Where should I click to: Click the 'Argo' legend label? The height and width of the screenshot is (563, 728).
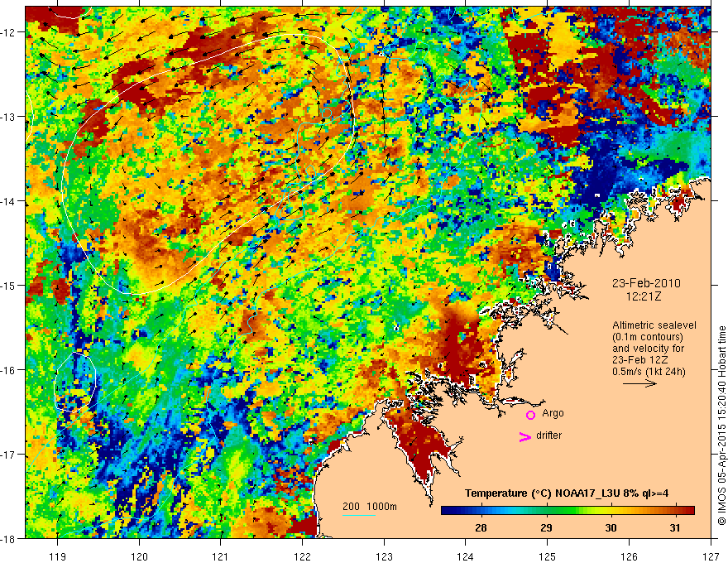click(553, 413)
